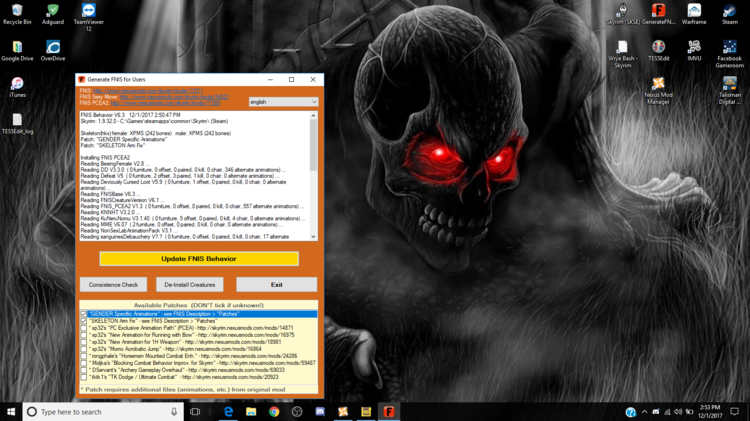The image size is (750, 421).
Task: Launch Google Chrome from the taskbar
Action: coord(274,411)
